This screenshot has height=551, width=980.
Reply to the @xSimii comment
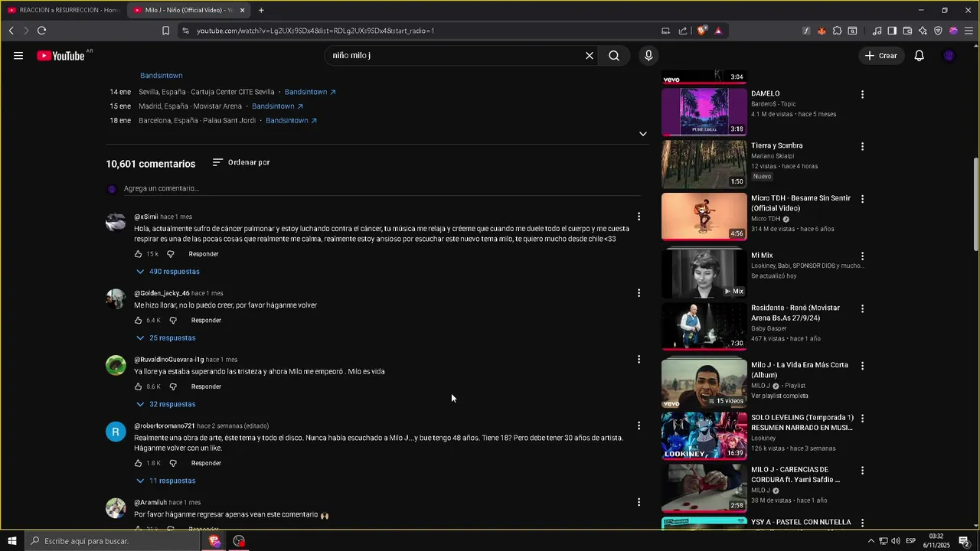pyautogui.click(x=204, y=254)
